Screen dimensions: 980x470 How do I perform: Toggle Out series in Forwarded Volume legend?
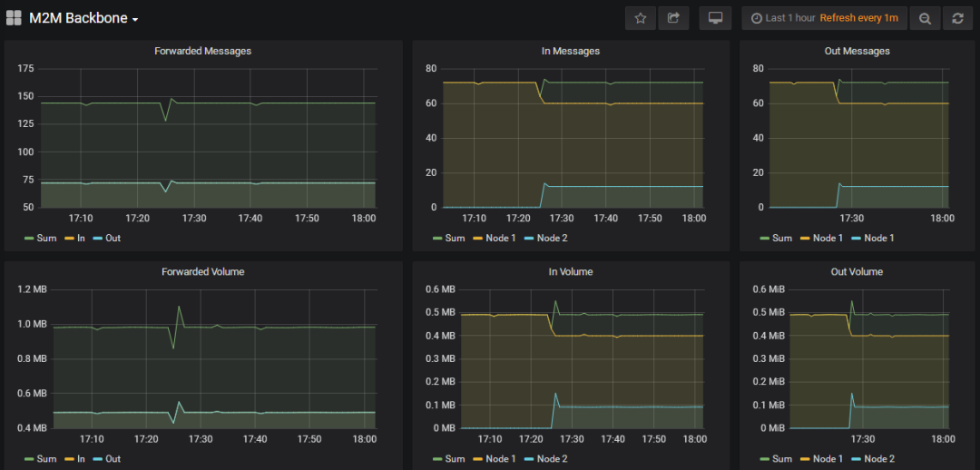106,459
